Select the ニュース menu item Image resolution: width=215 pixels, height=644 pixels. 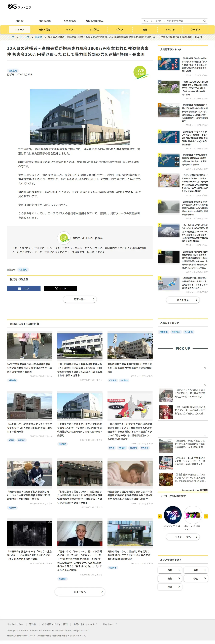pos(20,29)
